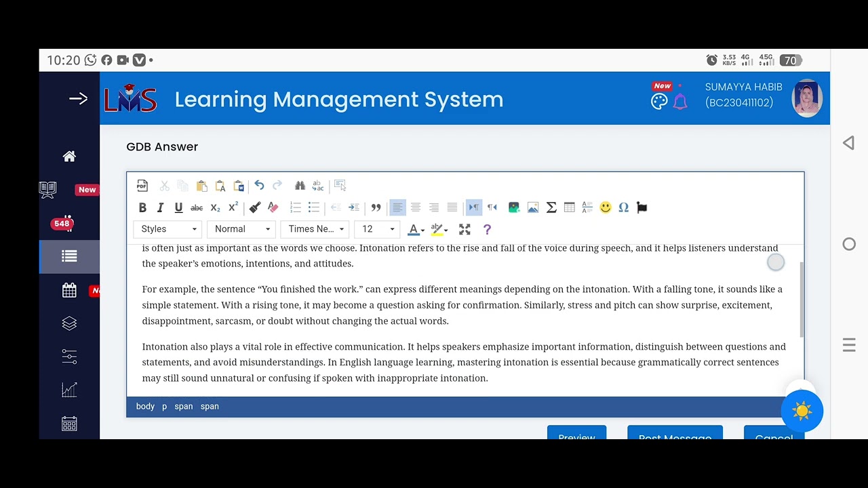The width and height of the screenshot is (868, 488).
Task: Justify the text
Action: pos(452,207)
